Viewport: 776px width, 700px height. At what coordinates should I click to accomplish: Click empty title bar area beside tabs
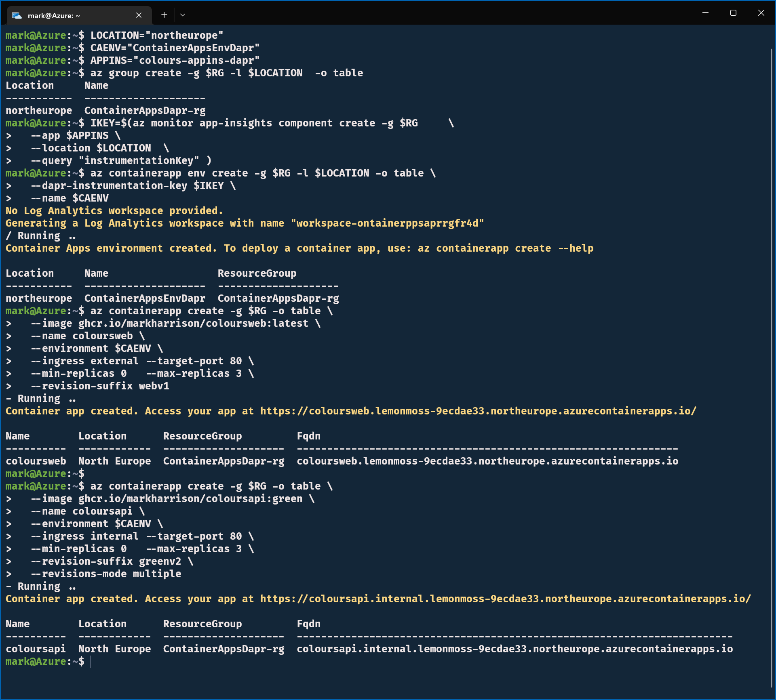[x=445, y=14]
